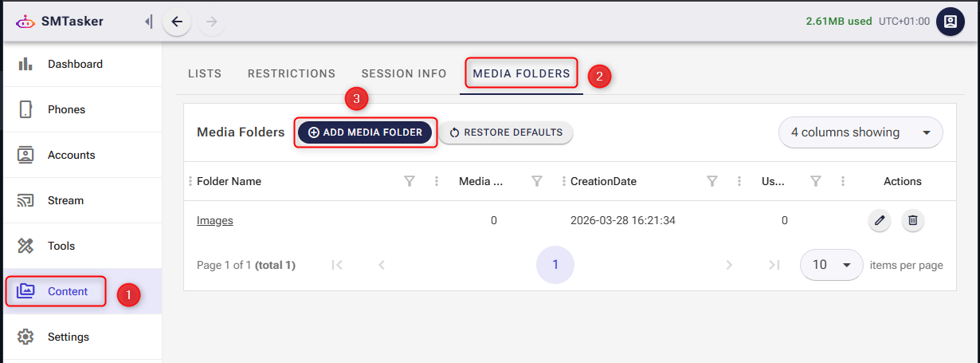Open the items per page dropdown
Image resolution: width=980 pixels, height=363 pixels.
(x=831, y=265)
